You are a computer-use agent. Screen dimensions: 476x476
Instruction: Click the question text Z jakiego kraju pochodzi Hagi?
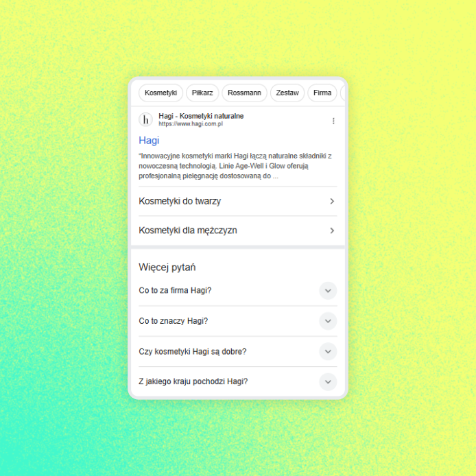193,381
